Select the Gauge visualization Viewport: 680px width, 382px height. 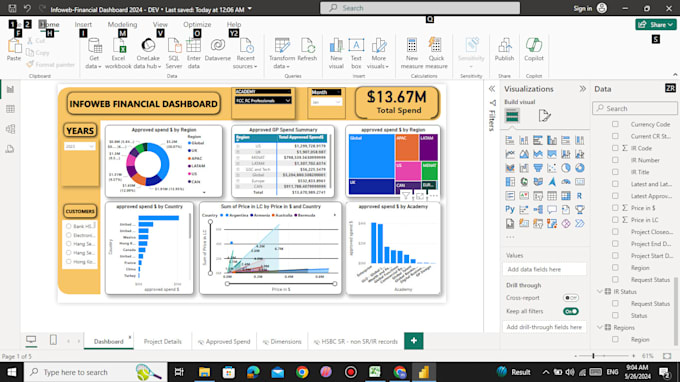(x=566, y=182)
